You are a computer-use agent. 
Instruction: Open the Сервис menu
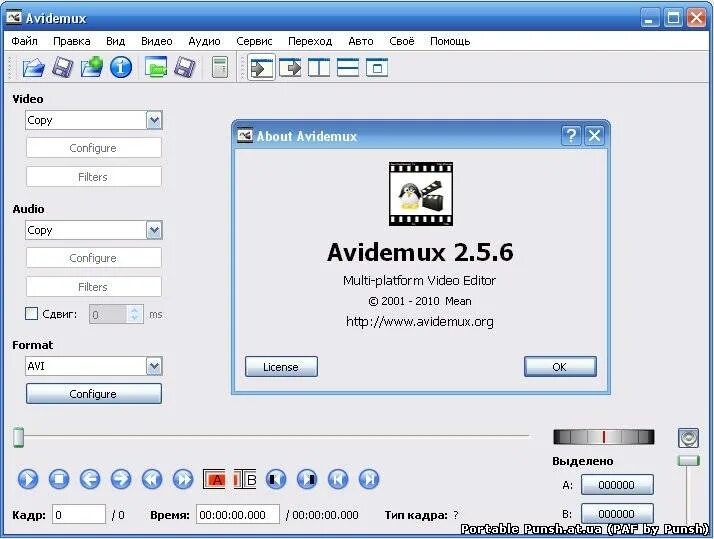tap(254, 41)
